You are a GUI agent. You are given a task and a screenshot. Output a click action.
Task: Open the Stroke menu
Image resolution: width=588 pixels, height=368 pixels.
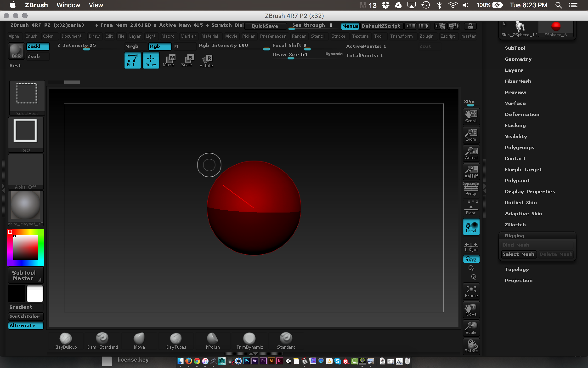[338, 36]
